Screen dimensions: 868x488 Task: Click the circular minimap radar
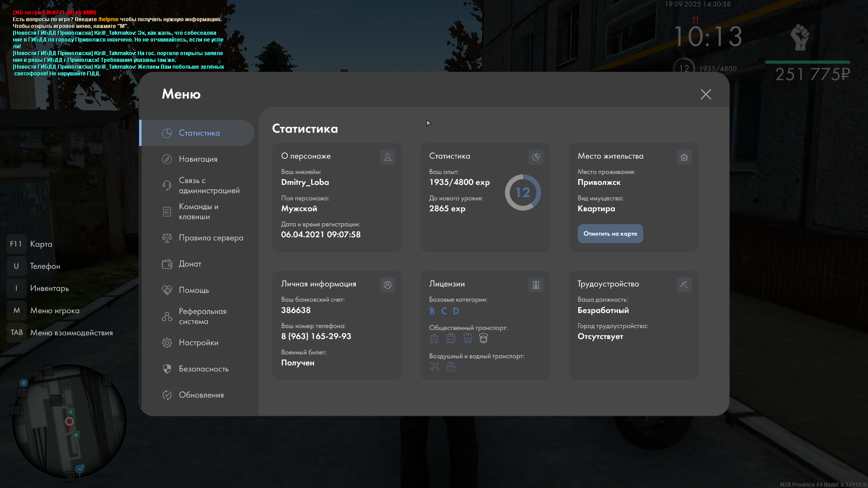pos(69,421)
